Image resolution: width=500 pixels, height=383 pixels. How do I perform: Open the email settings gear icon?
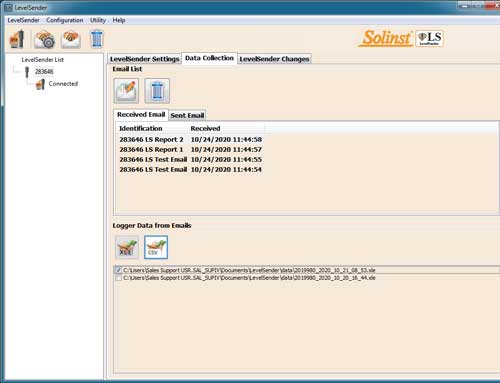44,39
